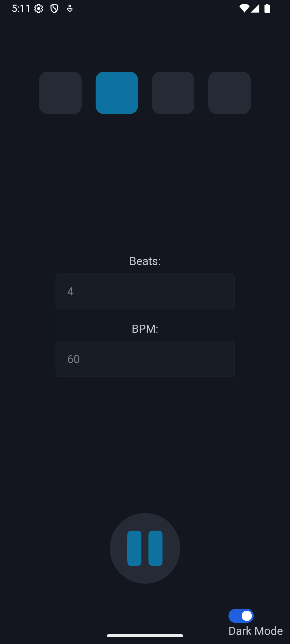Tap the home gesture bar at bottom

(x=145, y=635)
